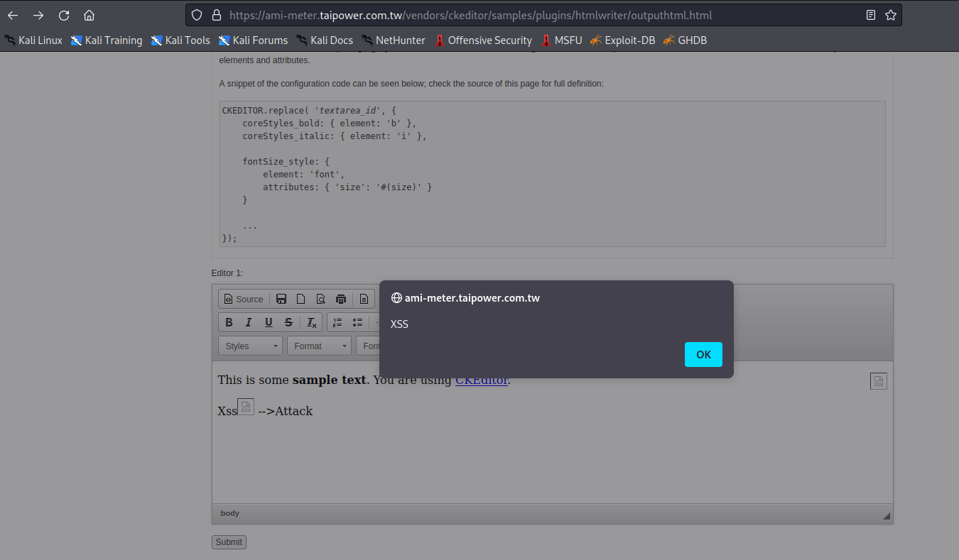The width and height of the screenshot is (959, 560).
Task: Click the Preview icon in editor toolbar
Action: [321, 299]
